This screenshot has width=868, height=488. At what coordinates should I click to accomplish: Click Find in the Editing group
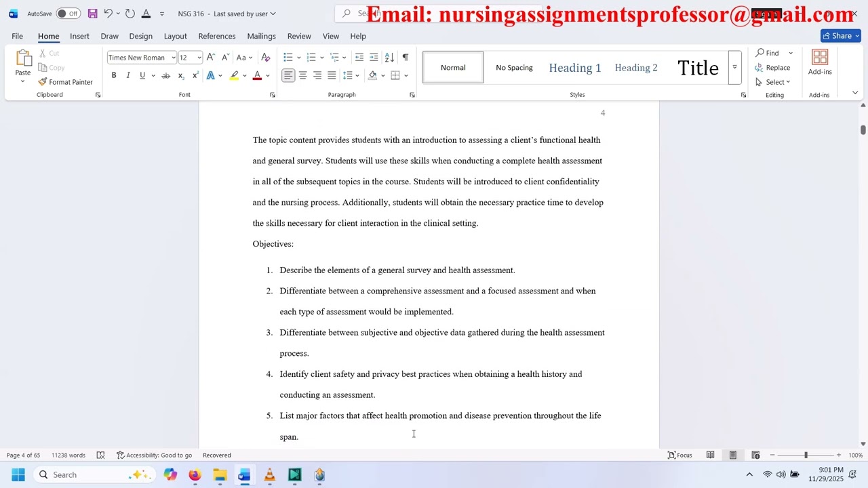click(x=768, y=53)
